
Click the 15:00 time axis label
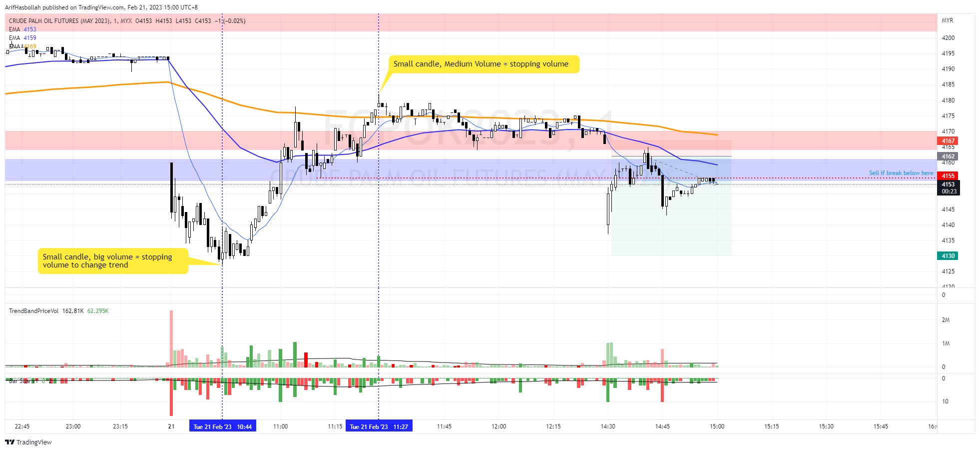tap(717, 426)
